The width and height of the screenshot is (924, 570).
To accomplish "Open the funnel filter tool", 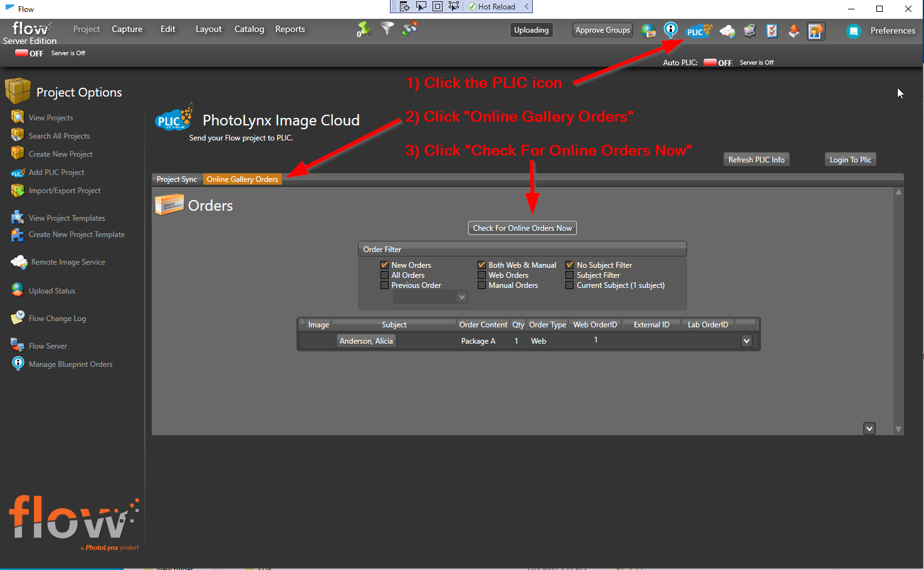I will [x=387, y=28].
